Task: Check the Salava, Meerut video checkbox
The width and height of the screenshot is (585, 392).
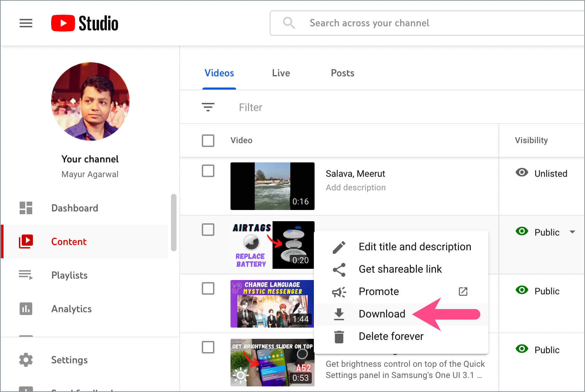Action: click(208, 171)
